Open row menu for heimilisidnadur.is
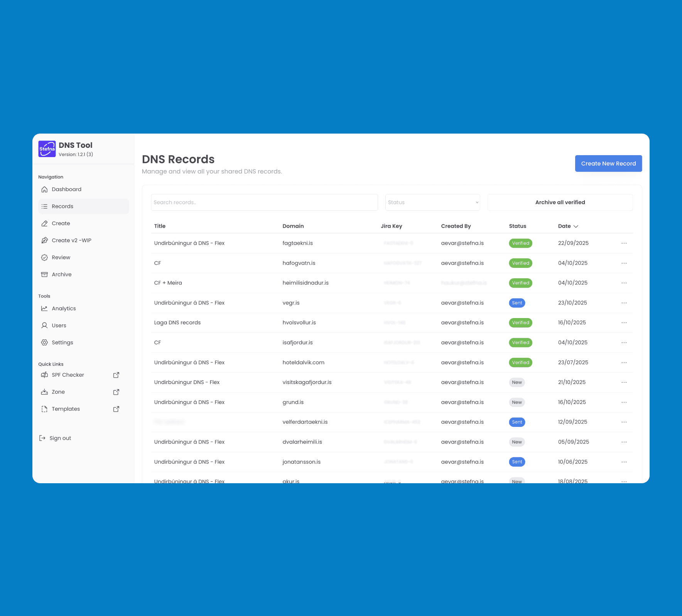This screenshot has height=616, width=682. tap(624, 283)
